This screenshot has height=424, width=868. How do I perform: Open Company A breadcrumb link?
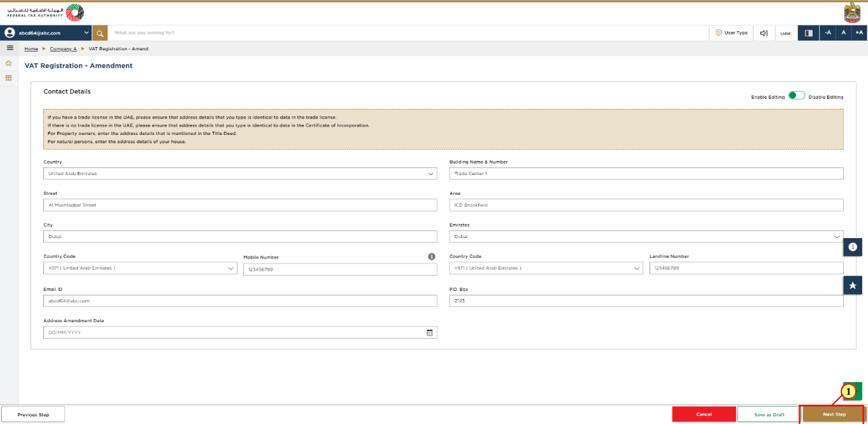click(x=63, y=49)
